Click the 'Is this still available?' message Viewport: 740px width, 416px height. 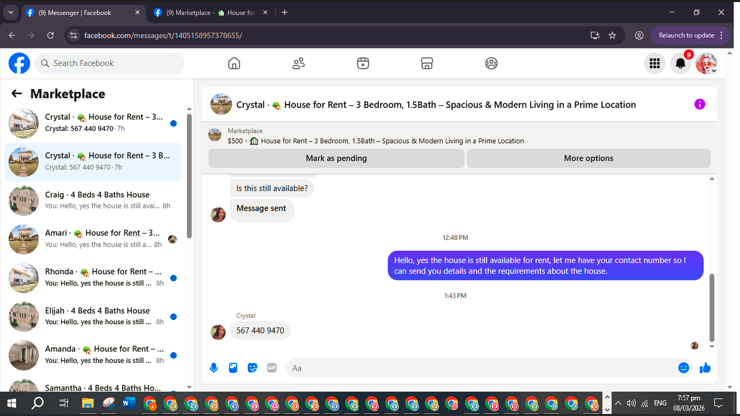point(272,188)
